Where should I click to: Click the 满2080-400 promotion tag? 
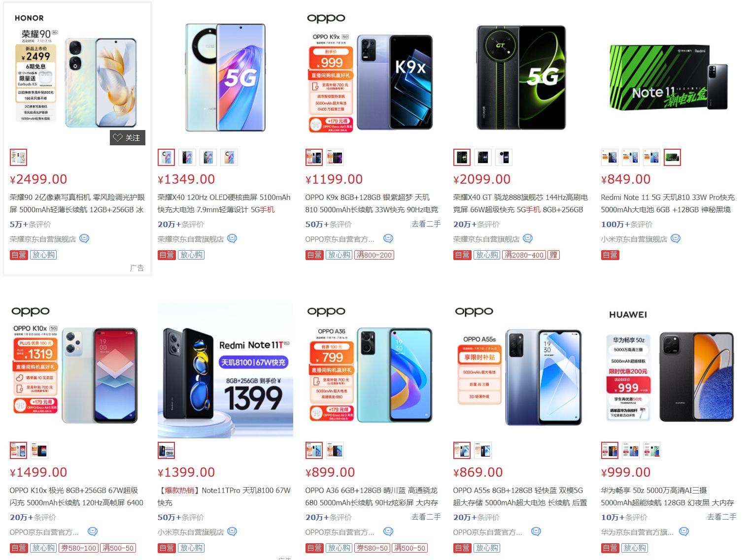pyautogui.click(x=524, y=255)
